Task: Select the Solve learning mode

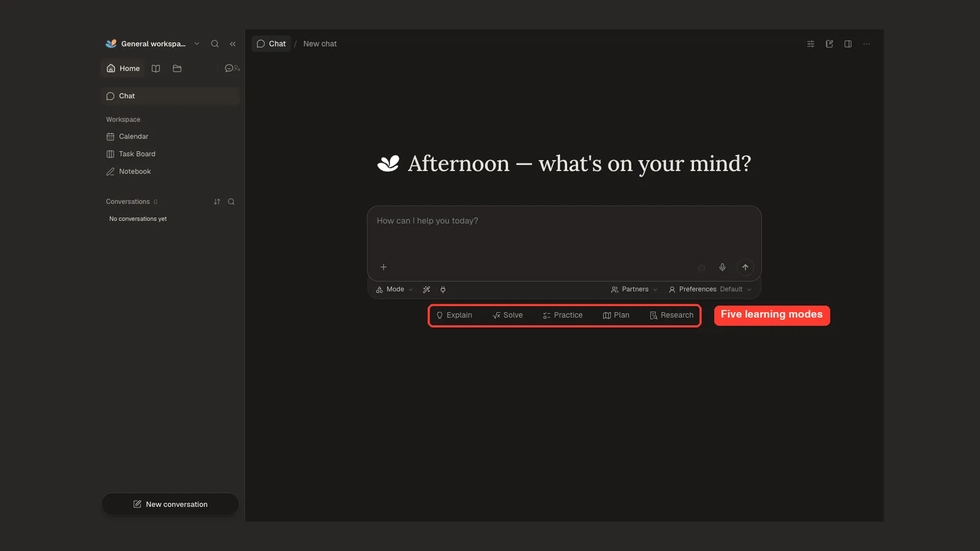Action: [x=507, y=315]
